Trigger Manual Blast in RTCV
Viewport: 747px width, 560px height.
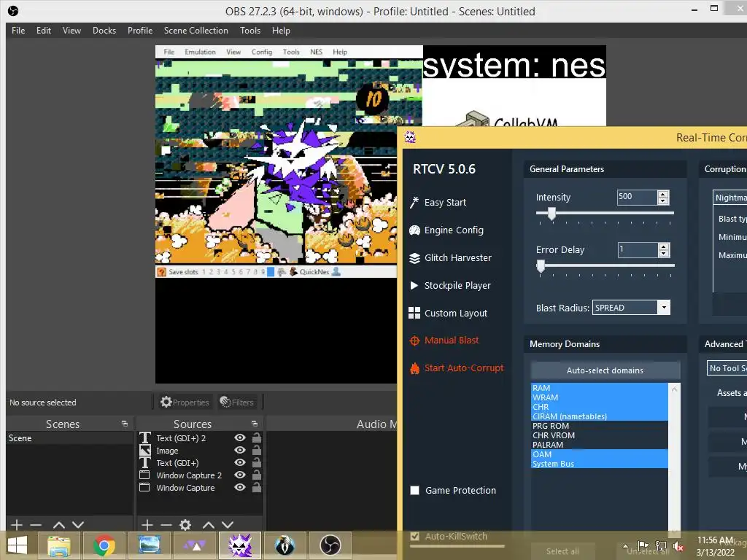pos(444,341)
